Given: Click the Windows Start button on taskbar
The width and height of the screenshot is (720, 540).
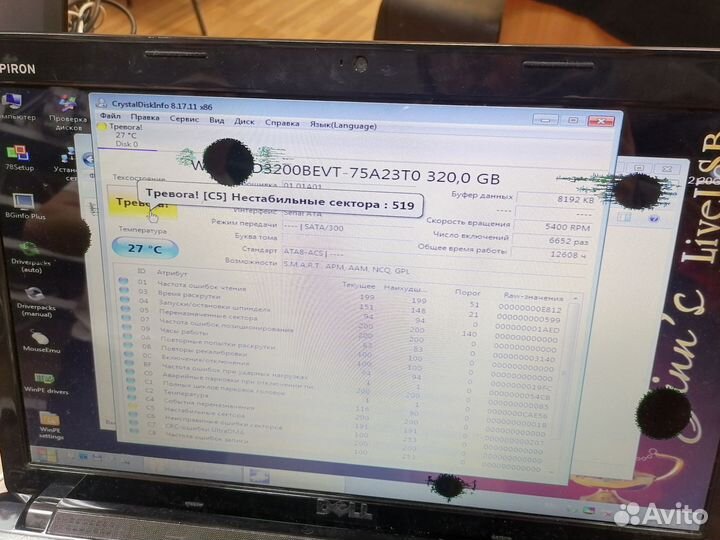Looking at the screenshot, I should pyautogui.click(x=45, y=456).
